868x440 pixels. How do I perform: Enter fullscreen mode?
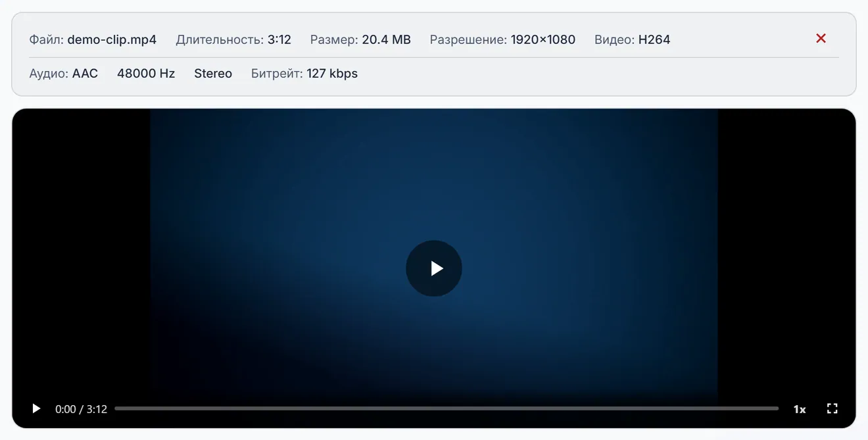(x=832, y=408)
